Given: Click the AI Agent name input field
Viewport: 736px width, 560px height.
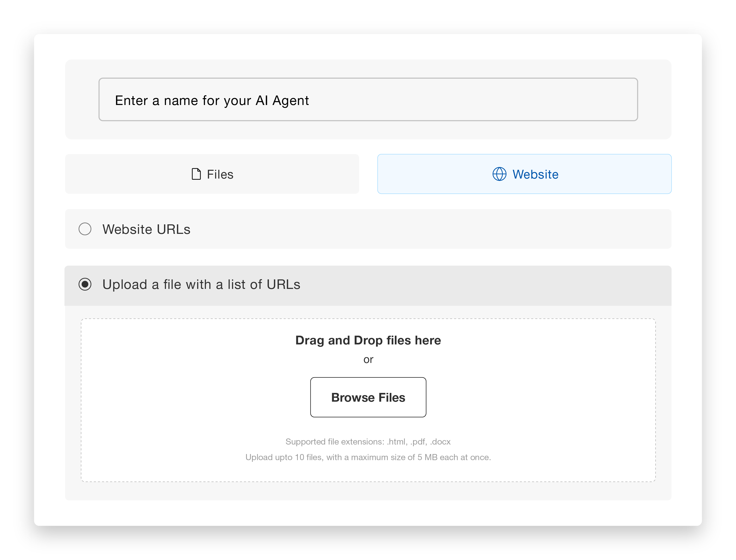Looking at the screenshot, I should (x=368, y=99).
